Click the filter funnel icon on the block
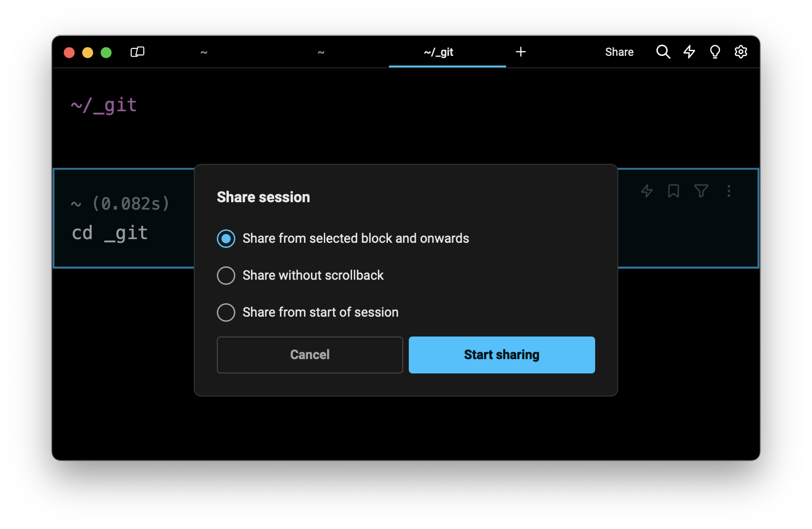Image resolution: width=812 pixels, height=529 pixels. coord(701,191)
